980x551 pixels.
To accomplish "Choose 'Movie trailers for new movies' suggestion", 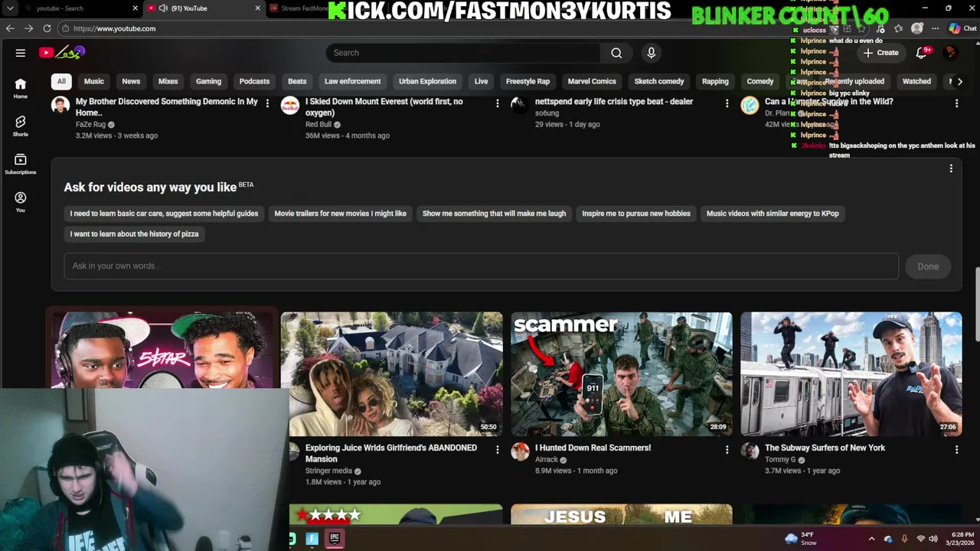I will [341, 214].
